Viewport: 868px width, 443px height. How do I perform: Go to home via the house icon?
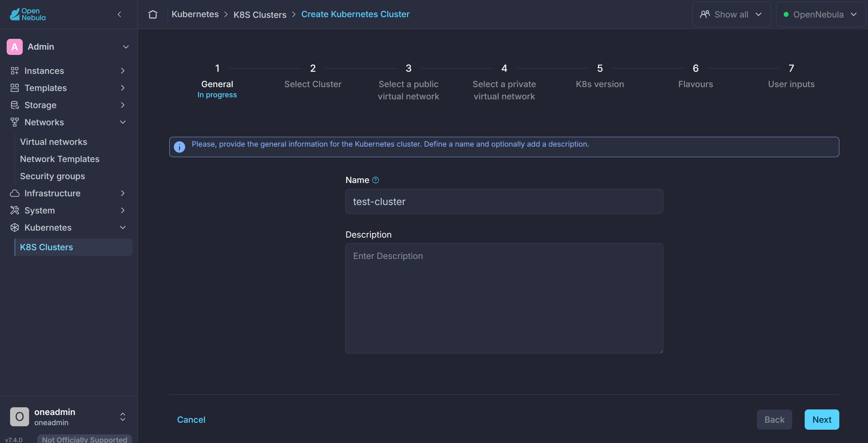[x=153, y=14]
